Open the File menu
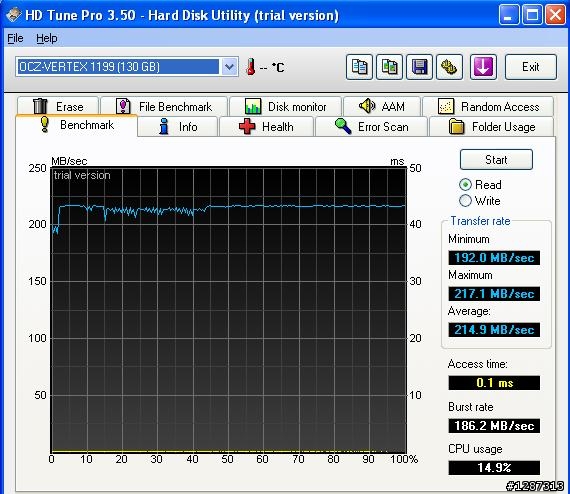The width and height of the screenshot is (570, 494). (15, 38)
